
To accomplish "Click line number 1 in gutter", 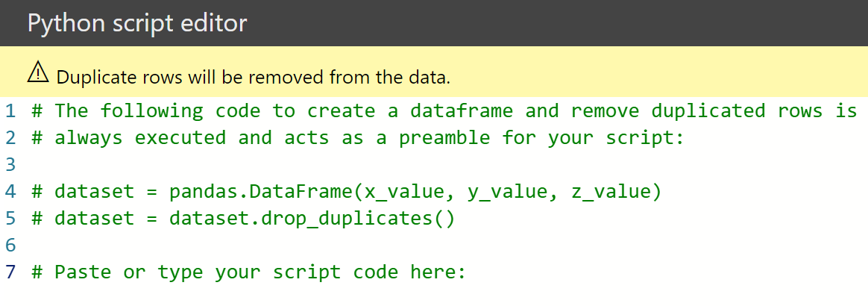I will coord(10,111).
